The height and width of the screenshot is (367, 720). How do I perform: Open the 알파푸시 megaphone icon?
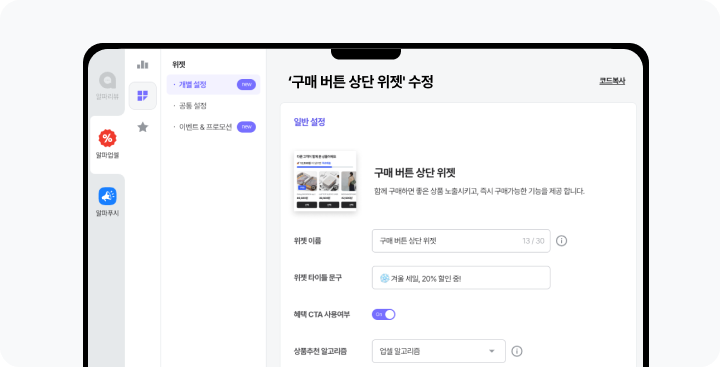(x=107, y=196)
